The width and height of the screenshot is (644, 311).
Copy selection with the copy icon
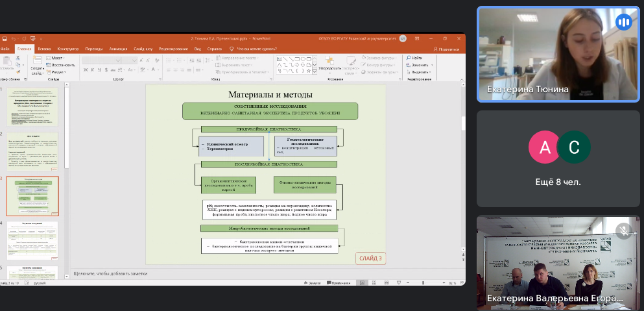coord(18,64)
